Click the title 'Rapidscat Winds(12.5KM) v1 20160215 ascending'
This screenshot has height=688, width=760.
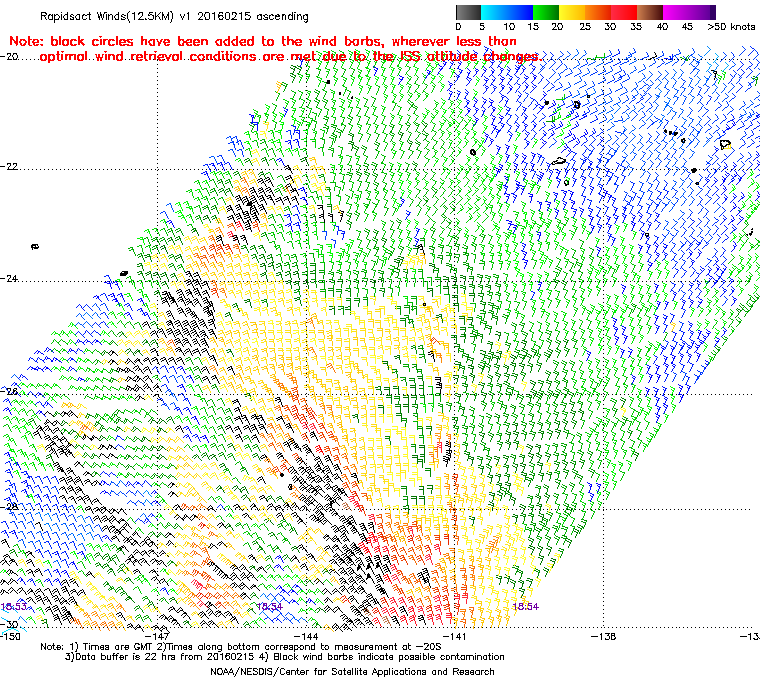(x=174, y=16)
